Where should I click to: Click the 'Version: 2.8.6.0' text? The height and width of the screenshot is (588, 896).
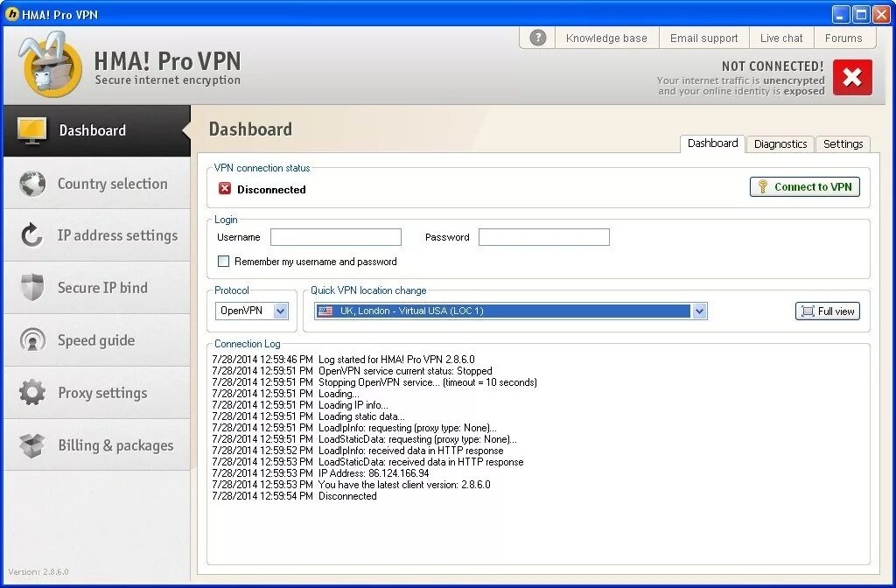coord(38,571)
